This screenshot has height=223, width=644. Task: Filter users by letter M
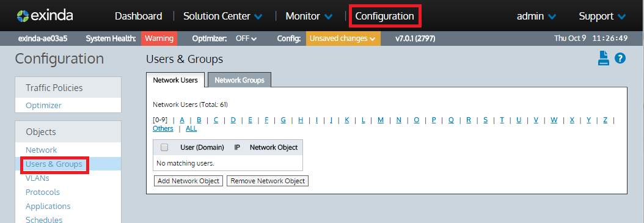[380, 120]
